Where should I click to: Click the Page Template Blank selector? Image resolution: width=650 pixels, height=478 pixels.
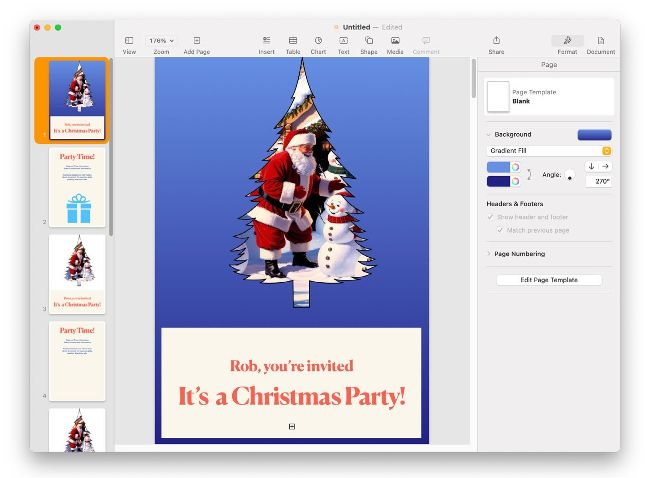tap(548, 97)
